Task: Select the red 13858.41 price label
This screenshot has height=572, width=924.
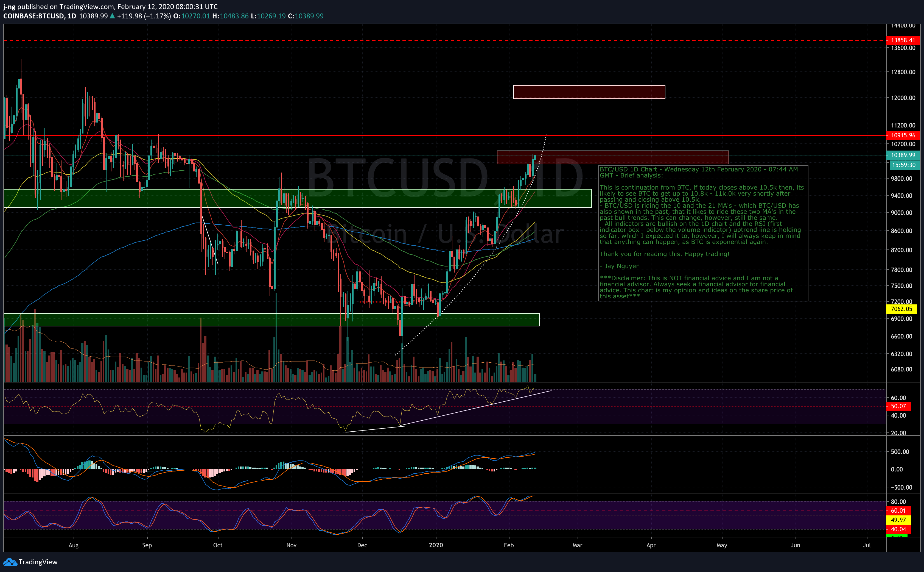Action: 903,40
